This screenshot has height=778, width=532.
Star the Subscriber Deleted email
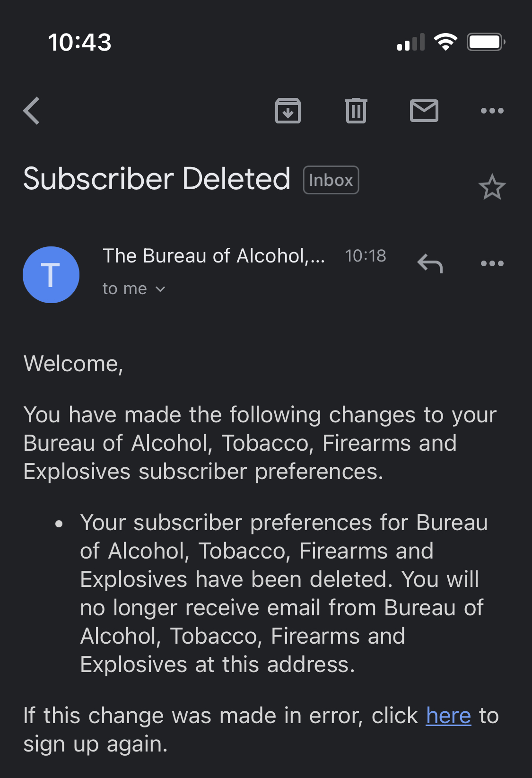pyautogui.click(x=492, y=187)
